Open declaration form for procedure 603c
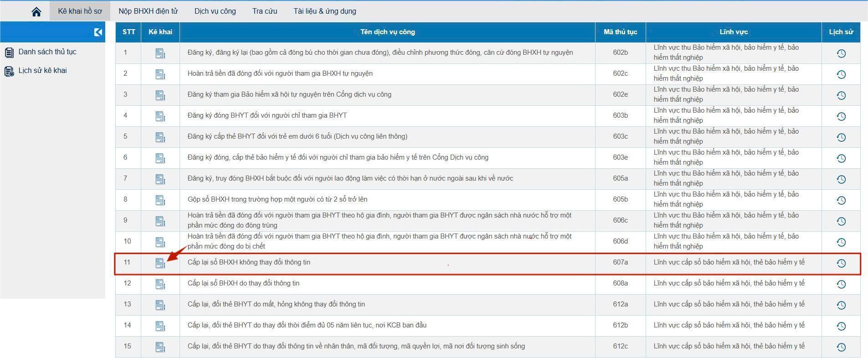This screenshot has height=358, width=868. coord(160,137)
